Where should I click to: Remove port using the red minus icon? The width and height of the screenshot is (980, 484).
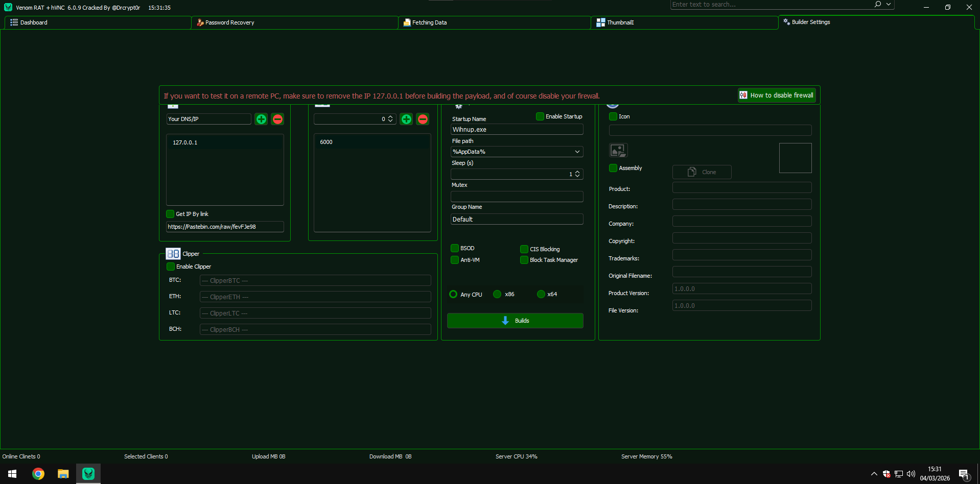click(x=423, y=119)
